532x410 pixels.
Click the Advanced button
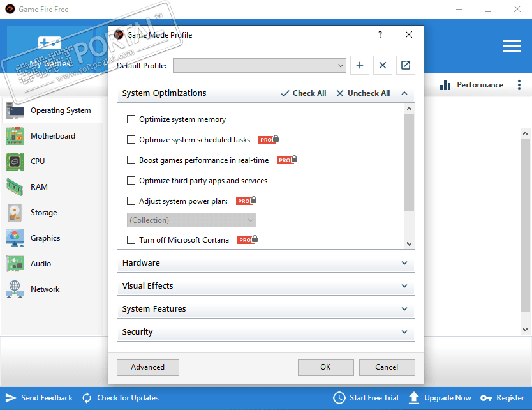[x=147, y=367]
